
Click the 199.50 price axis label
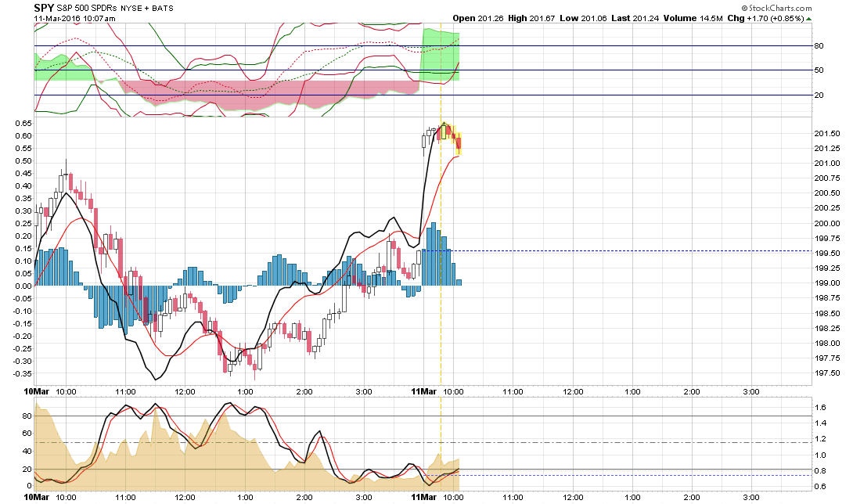(x=827, y=253)
